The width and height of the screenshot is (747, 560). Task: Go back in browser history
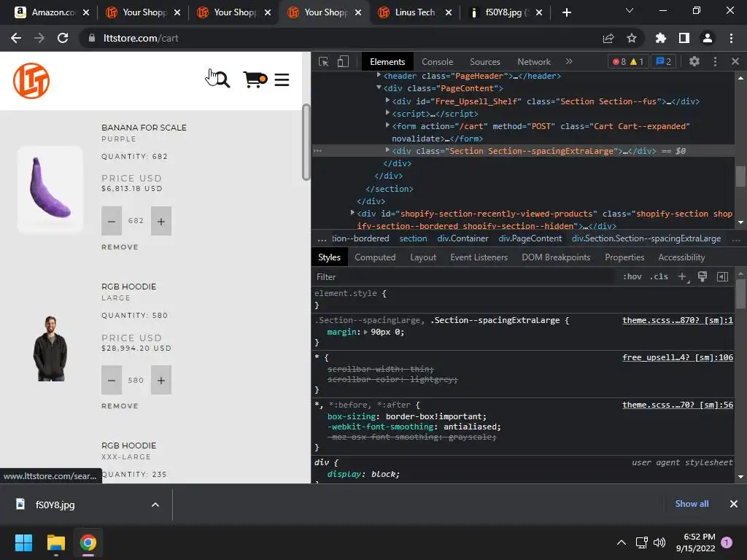click(16, 38)
